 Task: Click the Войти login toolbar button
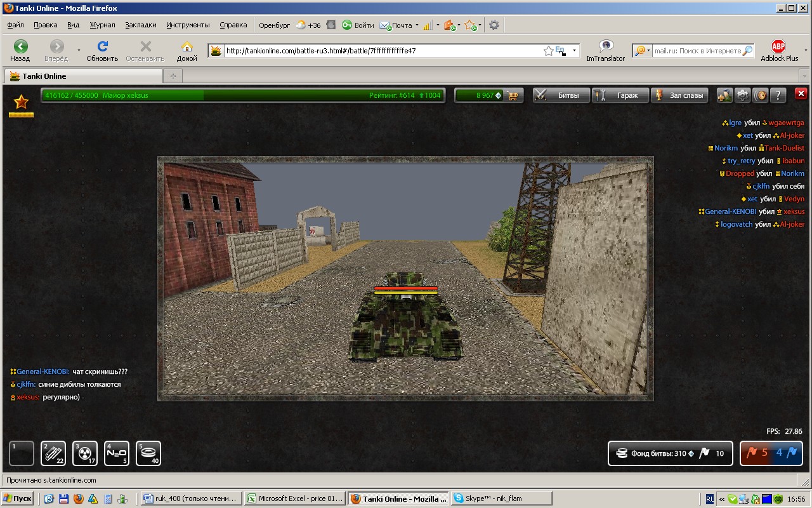(x=358, y=25)
